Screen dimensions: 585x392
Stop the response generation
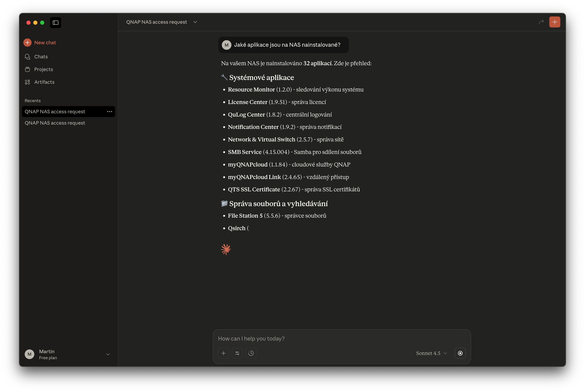[460, 353]
